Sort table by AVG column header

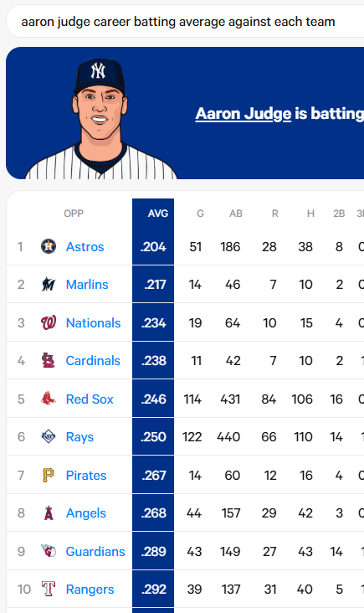[x=158, y=214]
